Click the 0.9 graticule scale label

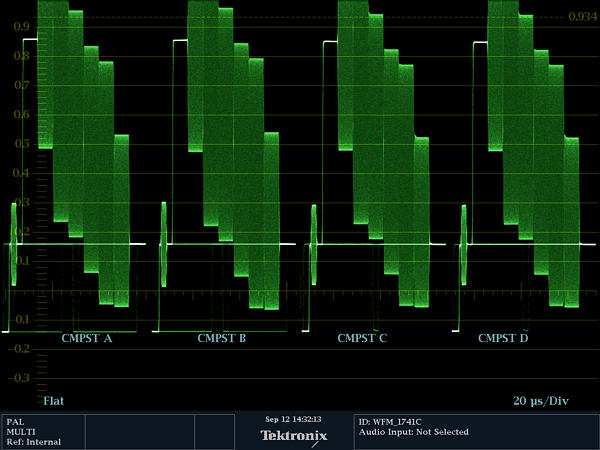click(x=20, y=27)
